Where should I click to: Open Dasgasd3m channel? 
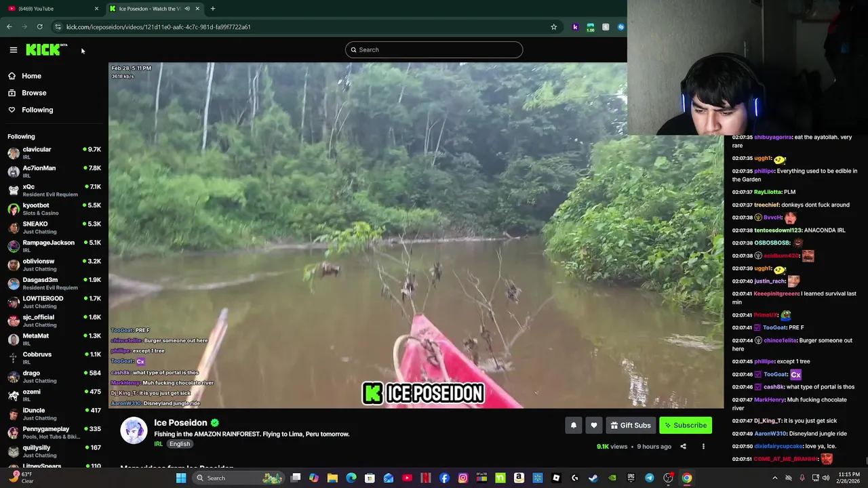click(54, 283)
